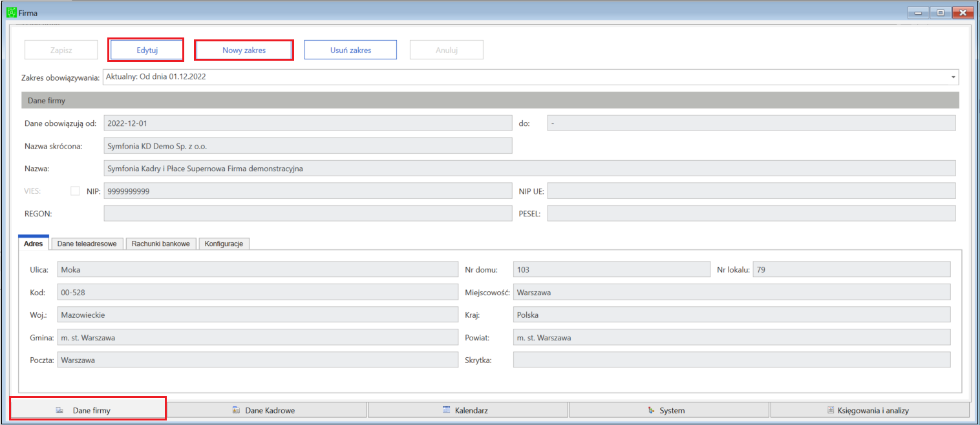
Task: Open Dane Kadrowe section via its icon
Action: click(x=236, y=410)
